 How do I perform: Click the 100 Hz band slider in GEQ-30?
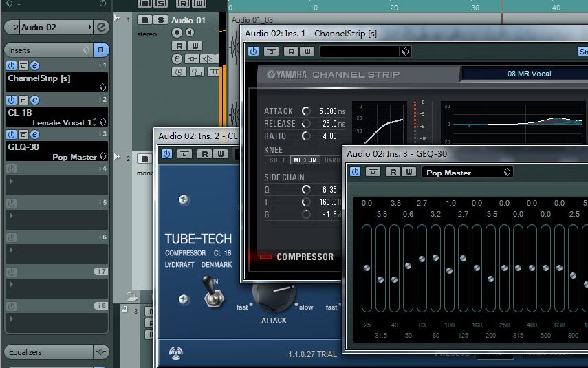449,268
